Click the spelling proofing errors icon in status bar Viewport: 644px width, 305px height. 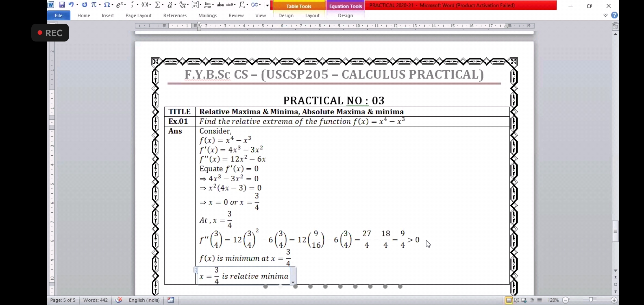(119, 300)
